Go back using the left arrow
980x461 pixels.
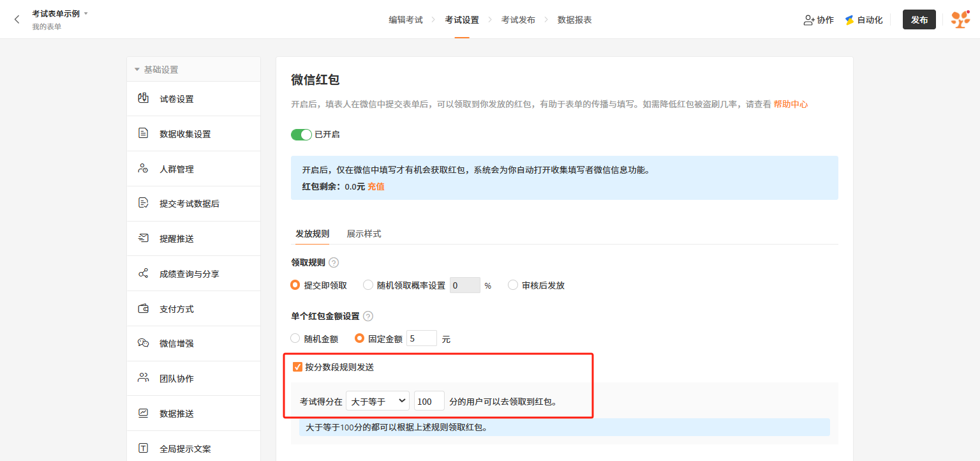(17, 19)
